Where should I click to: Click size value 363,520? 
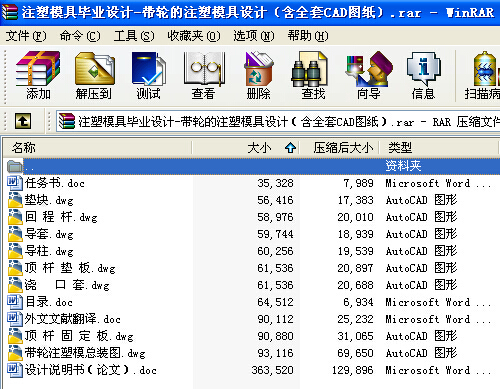pos(272,370)
